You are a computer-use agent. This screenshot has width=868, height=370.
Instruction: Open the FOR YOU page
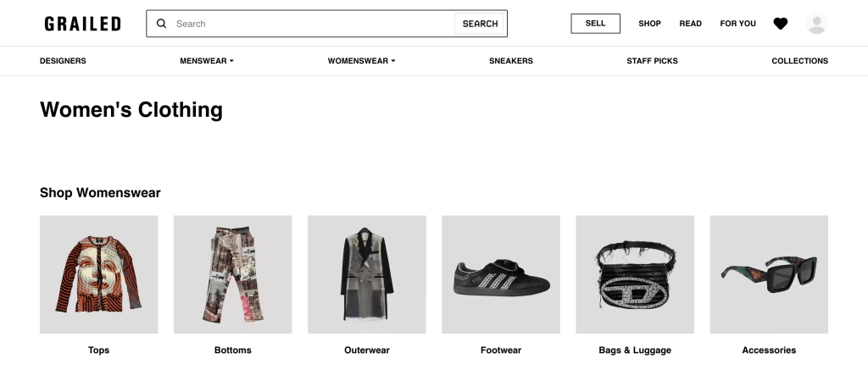point(737,24)
